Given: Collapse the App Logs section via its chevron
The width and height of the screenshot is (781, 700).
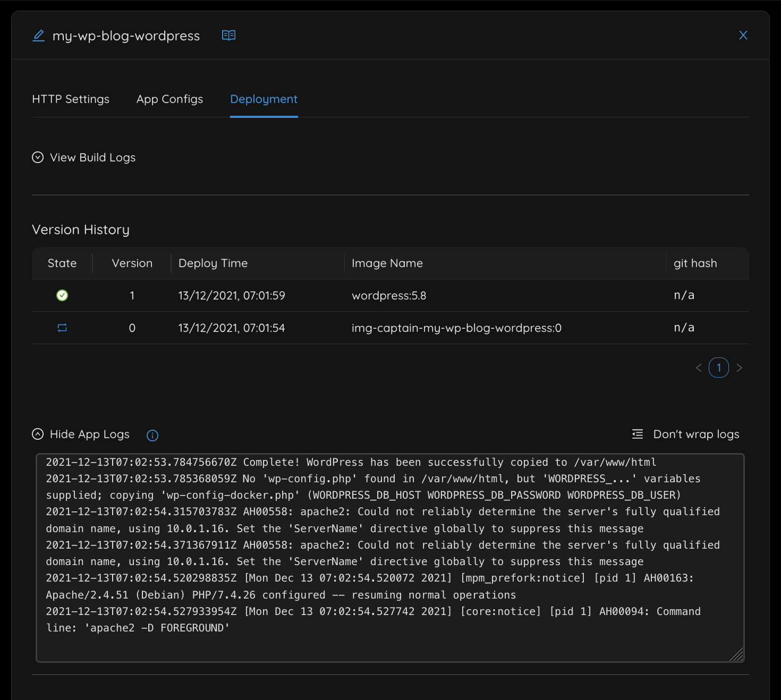Looking at the screenshot, I should pyautogui.click(x=37, y=433).
